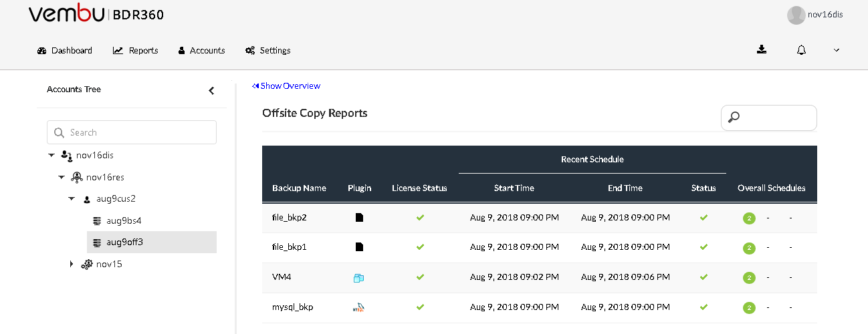The height and width of the screenshot is (334, 868).
Task: Click the file_bkp2 backup name
Action: (290, 217)
